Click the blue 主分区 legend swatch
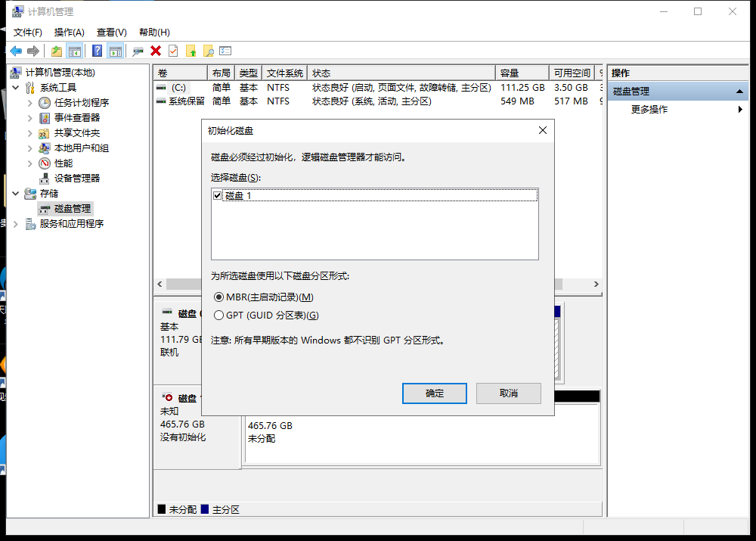Viewport: 756px width, 541px height. click(205, 509)
